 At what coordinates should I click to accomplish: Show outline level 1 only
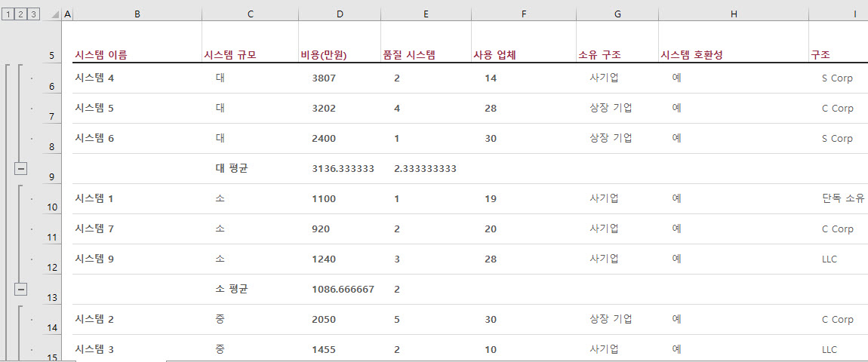click(x=8, y=14)
